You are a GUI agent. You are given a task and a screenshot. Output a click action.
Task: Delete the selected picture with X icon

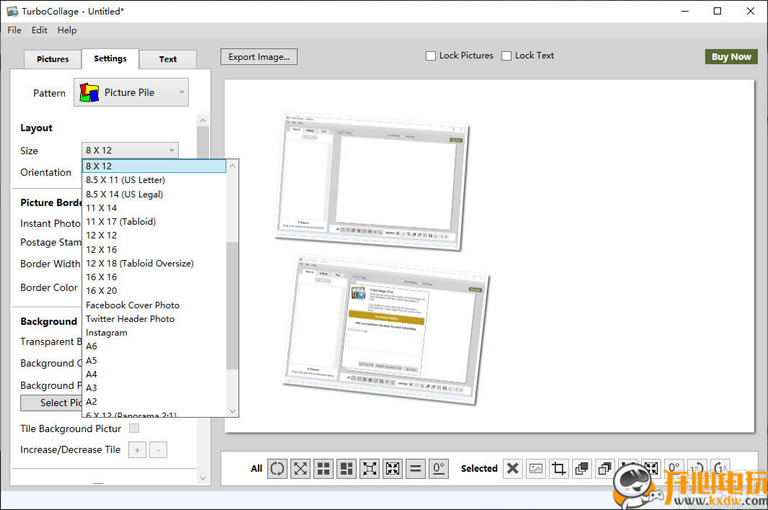pos(513,468)
